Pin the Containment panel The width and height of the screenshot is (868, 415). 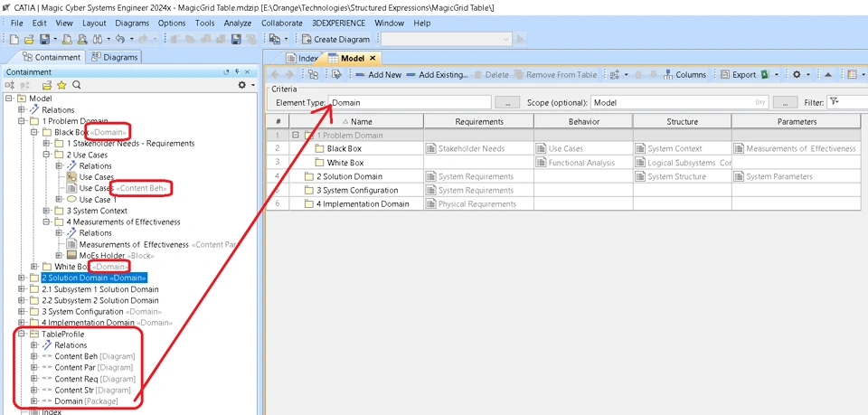click(237, 72)
